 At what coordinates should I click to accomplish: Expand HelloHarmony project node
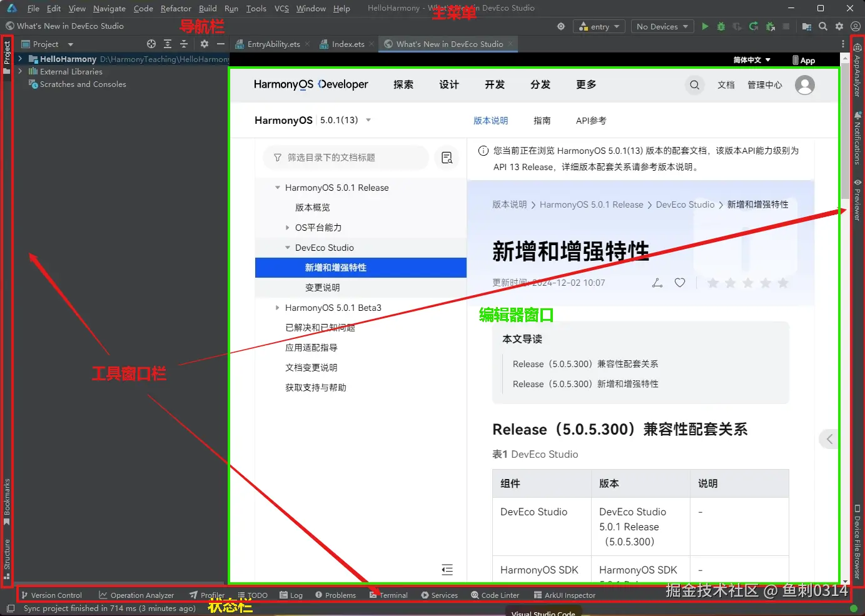21,59
